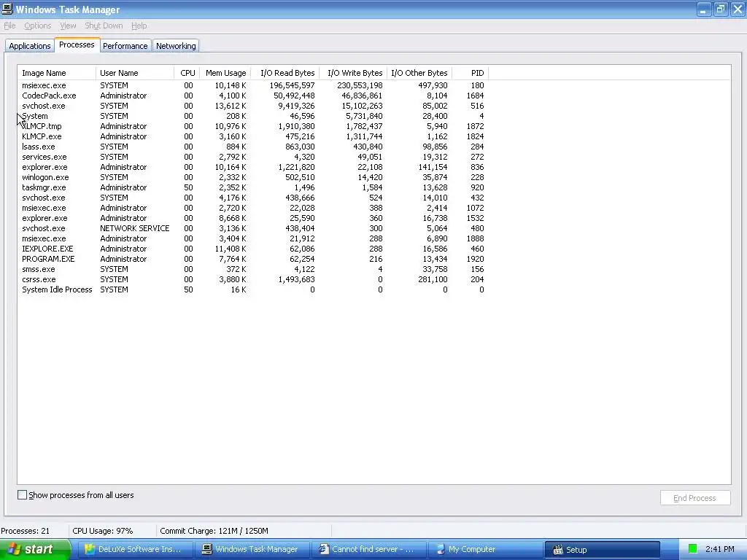Select the IEXPLORE.EXE process
The image size is (747, 560).
point(253,249)
